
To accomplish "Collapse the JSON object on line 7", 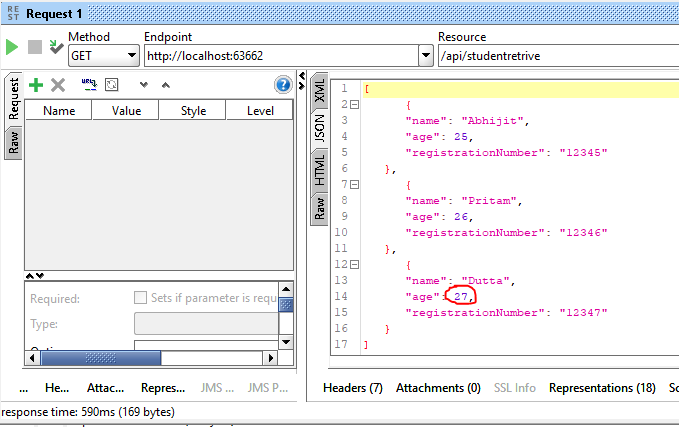I will [355, 185].
